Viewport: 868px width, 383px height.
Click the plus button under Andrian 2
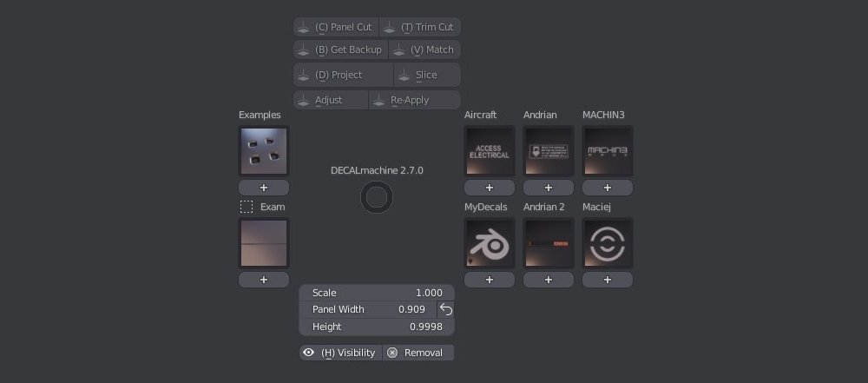coord(548,280)
